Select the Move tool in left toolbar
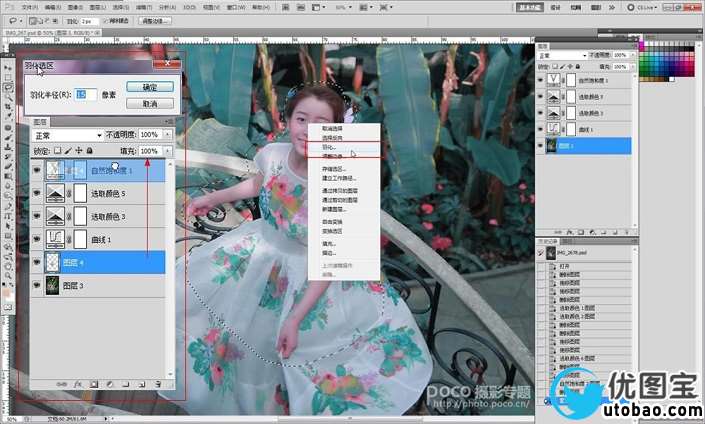Image resolution: width=705 pixels, height=424 pixels. pos(8,67)
